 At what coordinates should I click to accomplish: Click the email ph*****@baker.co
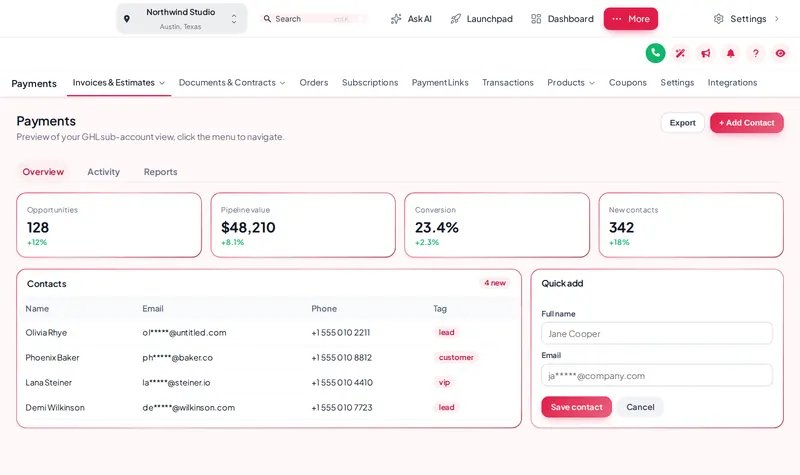coord(178,358)
